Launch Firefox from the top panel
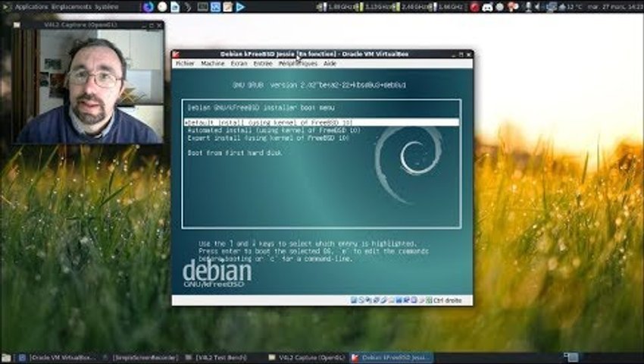Screen dimensions: 644x364 pyautogui.click(x=148, y=7)
